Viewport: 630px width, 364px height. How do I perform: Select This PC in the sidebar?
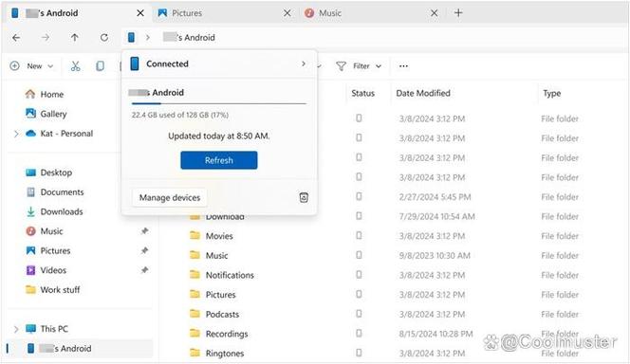coord(46,329)
